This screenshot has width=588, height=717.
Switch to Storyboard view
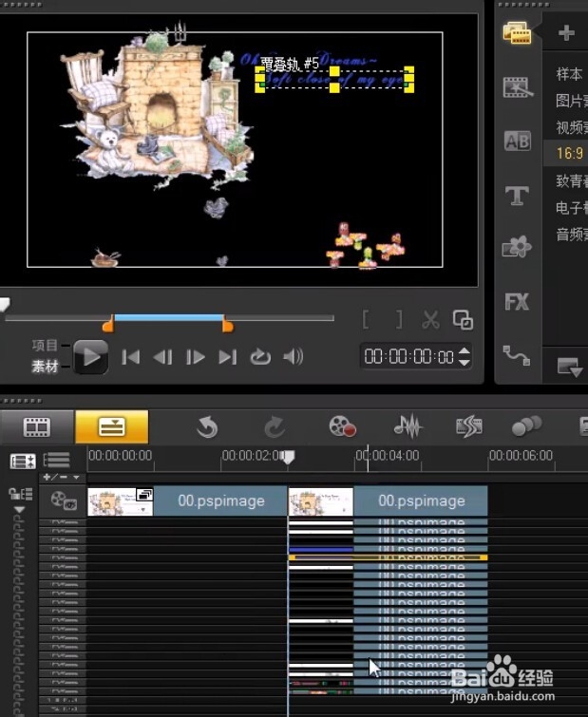tap(37, 427)
